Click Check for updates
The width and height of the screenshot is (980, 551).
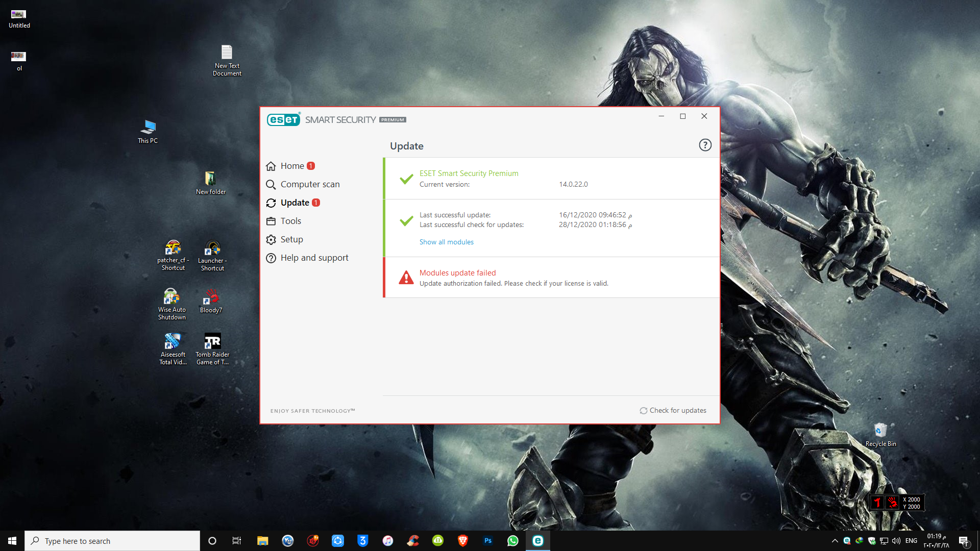click(673, 410)
